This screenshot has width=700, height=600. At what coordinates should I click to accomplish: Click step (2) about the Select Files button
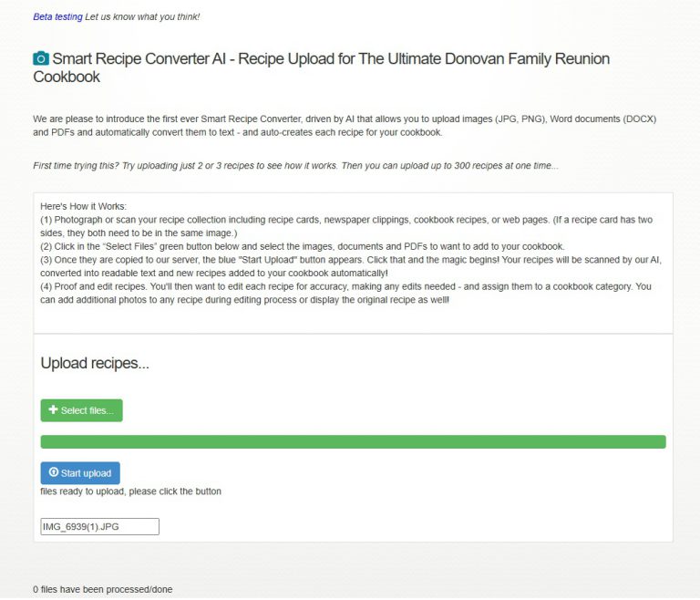[x=303, y=246]
